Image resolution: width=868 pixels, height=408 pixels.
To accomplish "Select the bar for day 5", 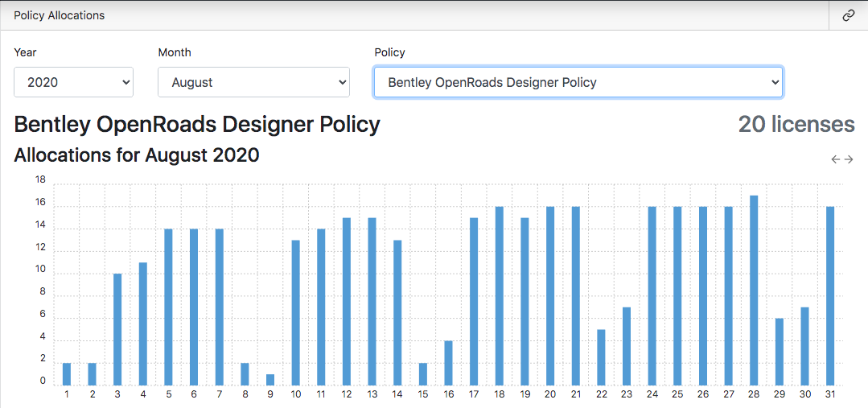I will [169, 307].
